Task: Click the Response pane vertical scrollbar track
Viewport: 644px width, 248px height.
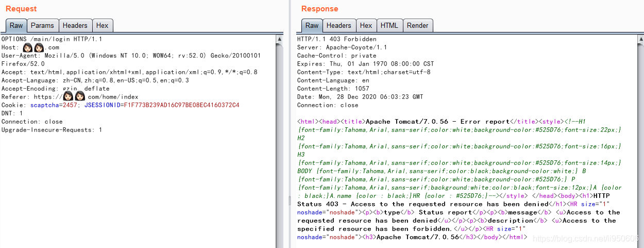Action: click(x=640, y=145)
